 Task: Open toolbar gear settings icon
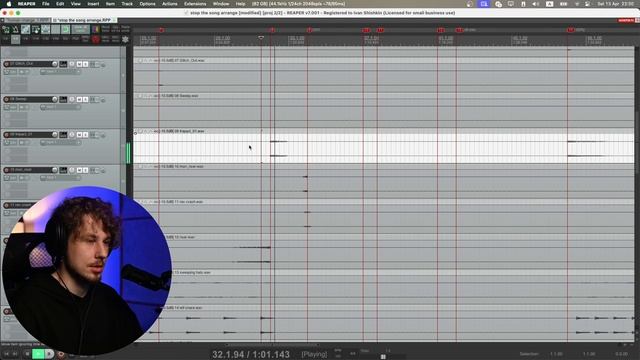pyautogui.click(x=125, y=39)
